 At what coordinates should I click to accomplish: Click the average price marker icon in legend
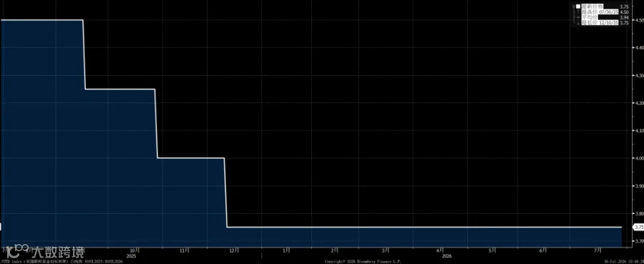(x=578, y=18)
